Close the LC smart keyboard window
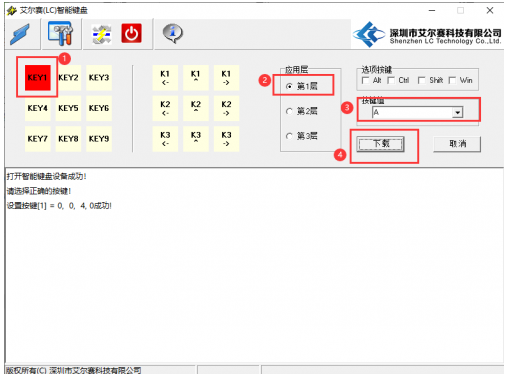Viewport: 511px width, 379px height. coord(490,11)
